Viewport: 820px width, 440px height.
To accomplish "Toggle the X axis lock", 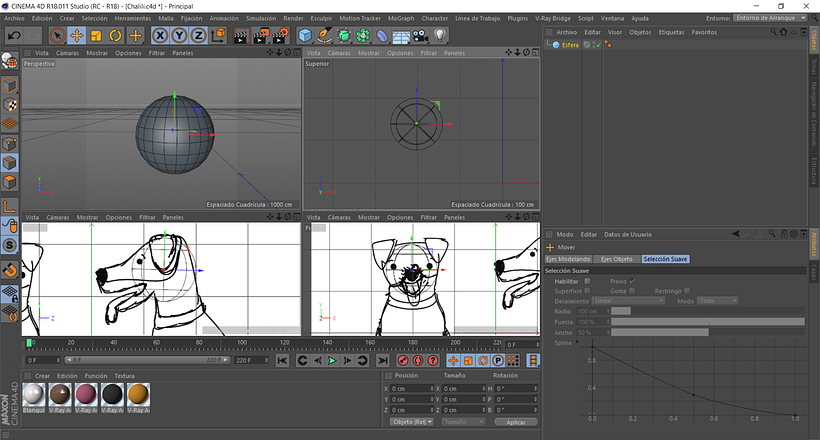I will pos(160,36).
